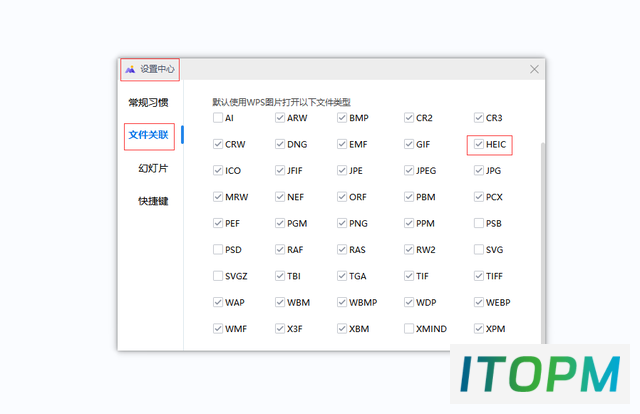Check the PSD file type
The width and height of the screenshot is (640, 414).
pyautogui.click(x=218, y=249)
